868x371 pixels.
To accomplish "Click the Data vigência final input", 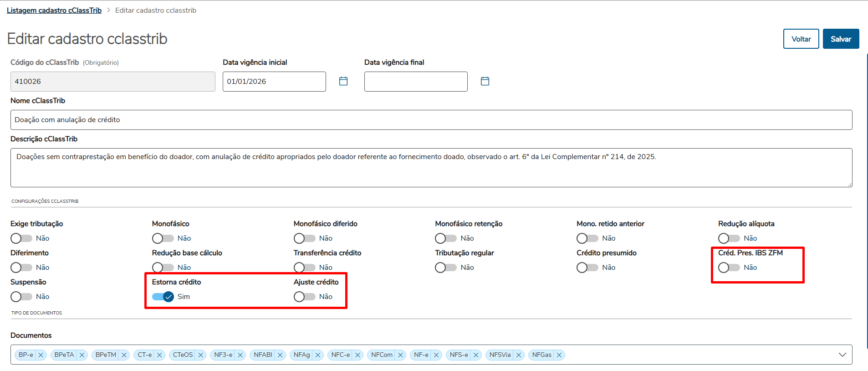I will tap(415, 82).
